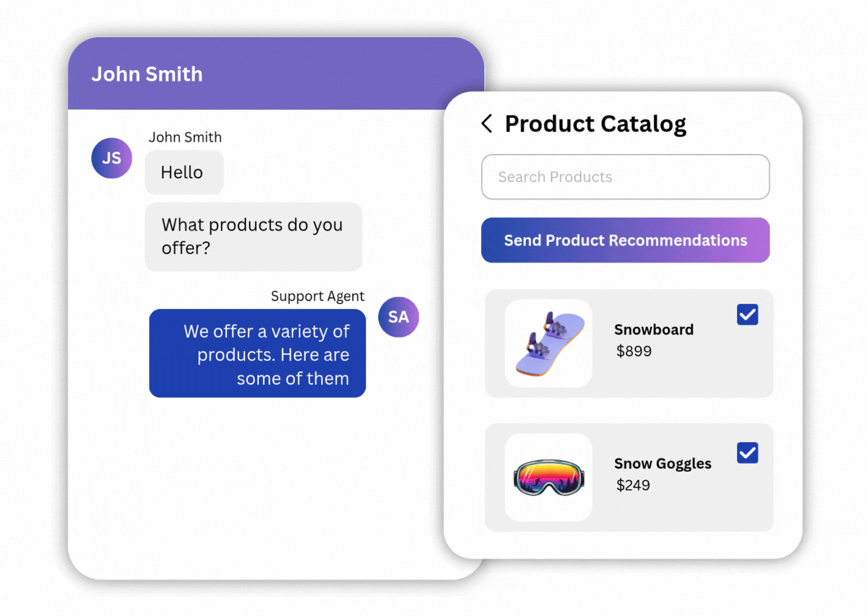This screenshot has height=616, width=867.
Task: Click the blue support agent reply bubble
Action: [x=257, y=354]
